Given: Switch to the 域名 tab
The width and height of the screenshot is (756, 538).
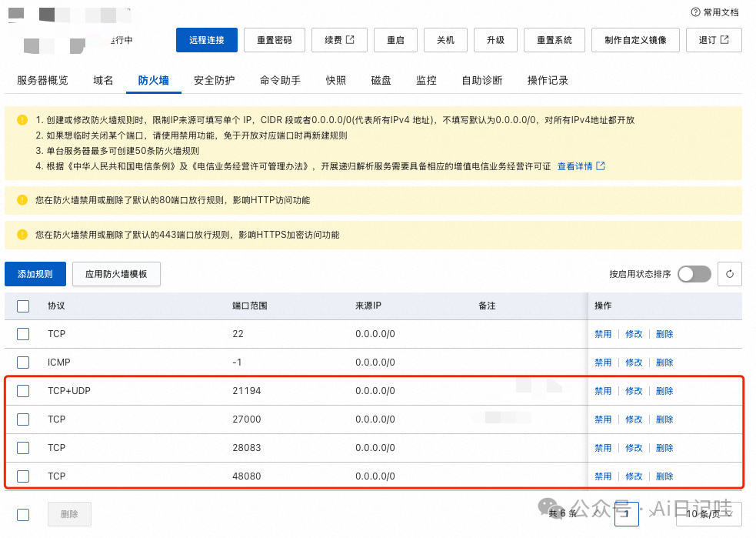Looking at the screenshot, I should pos(103,81).
